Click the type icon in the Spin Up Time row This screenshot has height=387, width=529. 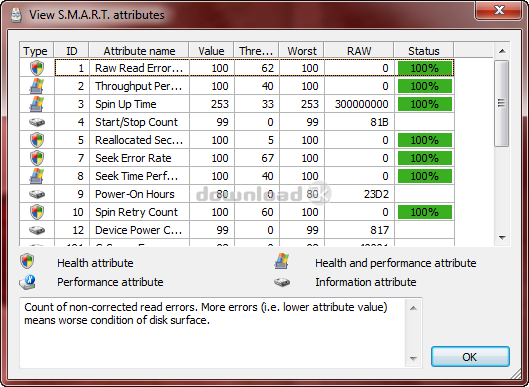coord(37,104)
